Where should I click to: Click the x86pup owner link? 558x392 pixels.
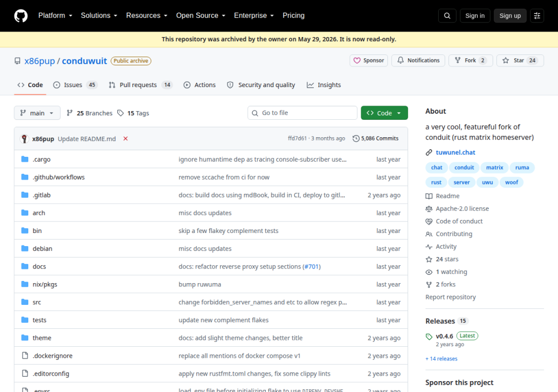pyautogui.click(x=39, y=61)
